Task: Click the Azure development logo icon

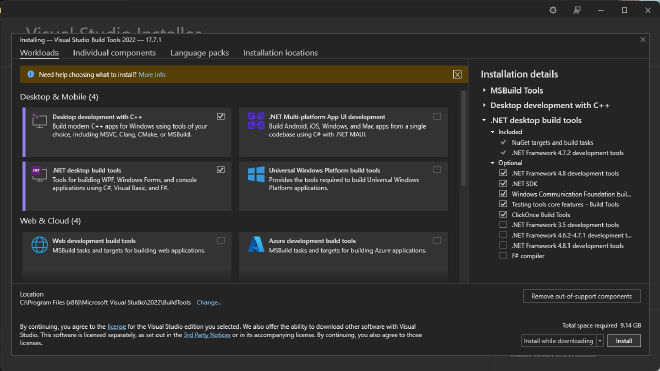Action: [x=256, y=245]
